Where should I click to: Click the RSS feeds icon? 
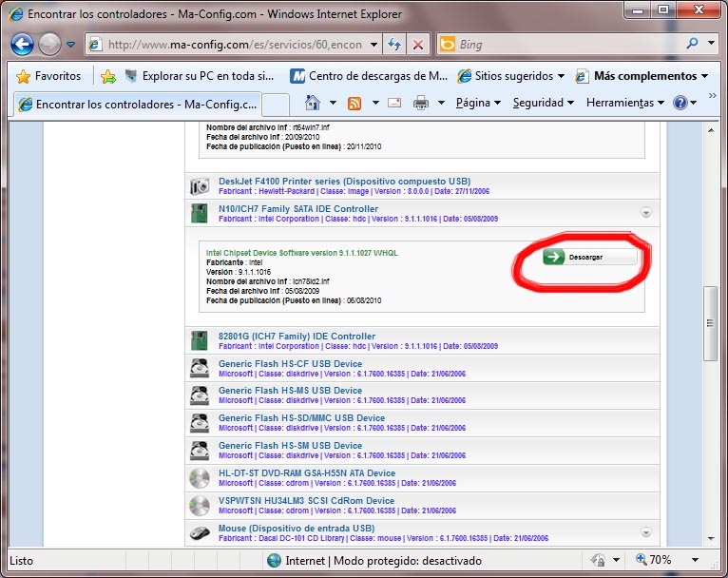pyautogui.click(x=354, y=103)
